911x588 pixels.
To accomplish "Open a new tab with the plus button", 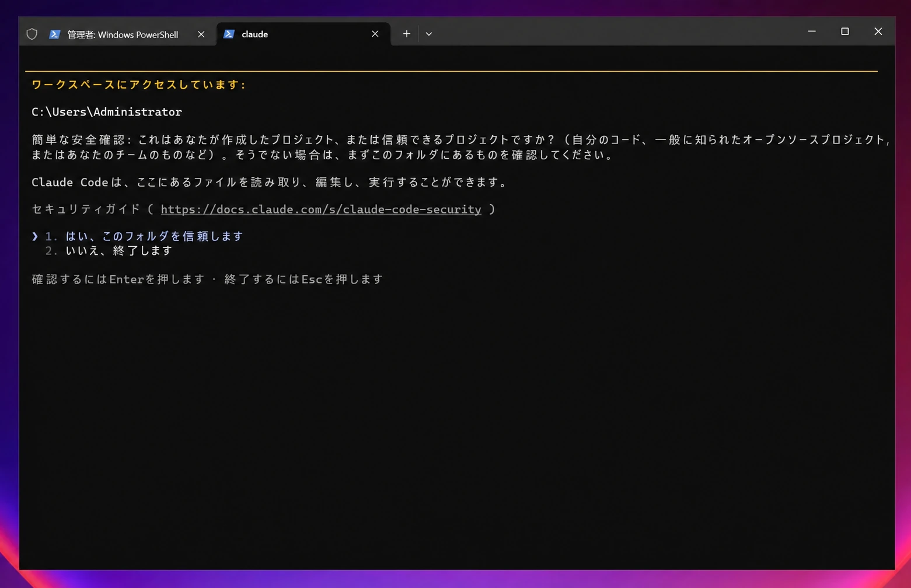I will coord(407,34).
